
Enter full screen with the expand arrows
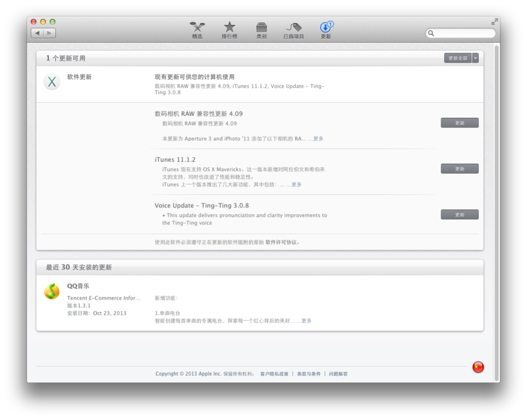click(494, 22)
